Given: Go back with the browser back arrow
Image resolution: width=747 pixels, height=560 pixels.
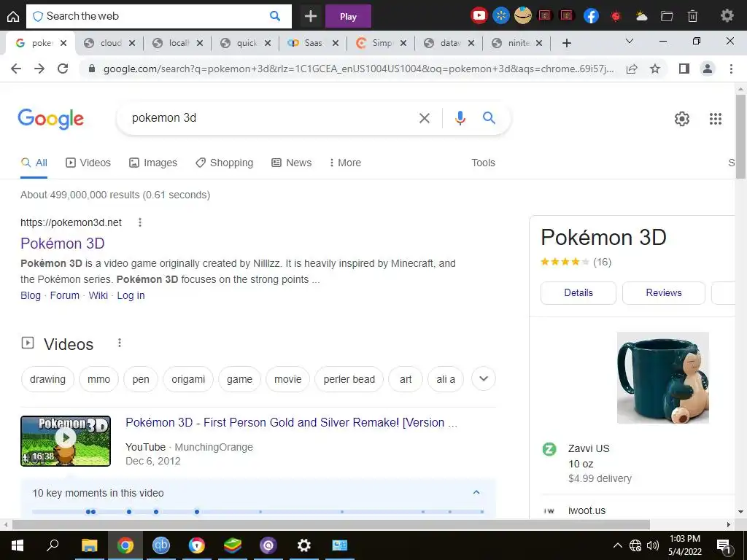Looking at the screenshot, I should pos(16,69).
